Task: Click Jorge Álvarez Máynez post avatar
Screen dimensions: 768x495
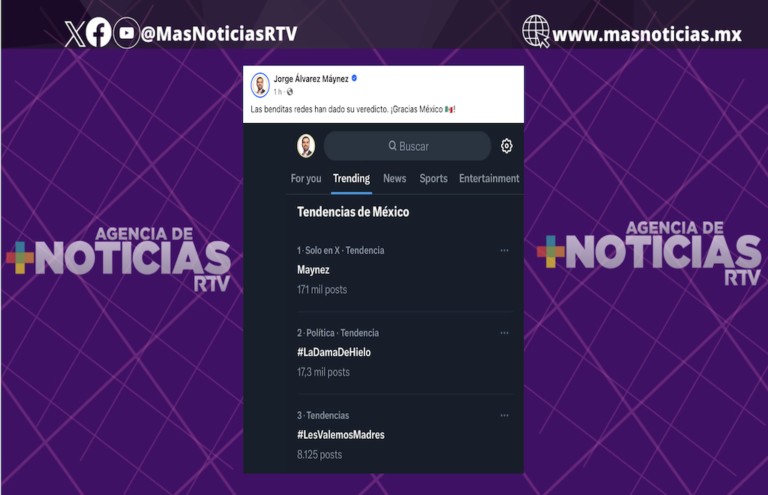Action: point(260,85)
